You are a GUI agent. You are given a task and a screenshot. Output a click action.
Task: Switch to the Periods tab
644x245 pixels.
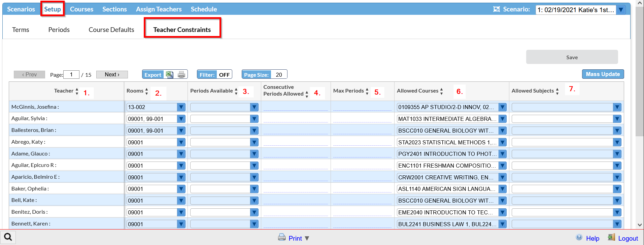(59, 30)
